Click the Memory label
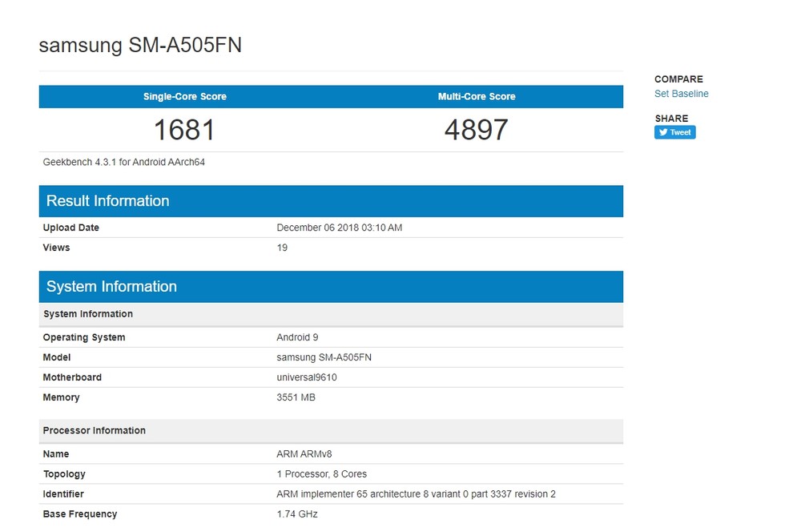This screenshot has width=801, height=532. 62,397
